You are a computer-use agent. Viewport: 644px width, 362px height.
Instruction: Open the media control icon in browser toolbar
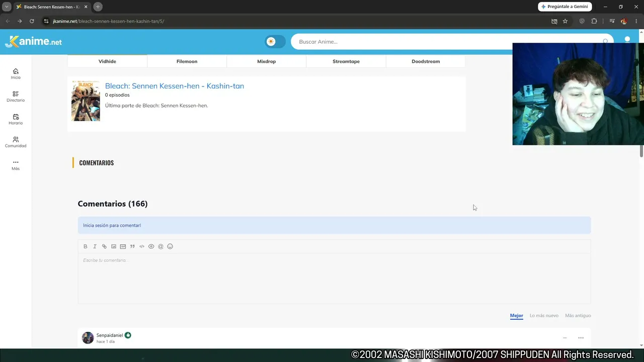[612, 21]
